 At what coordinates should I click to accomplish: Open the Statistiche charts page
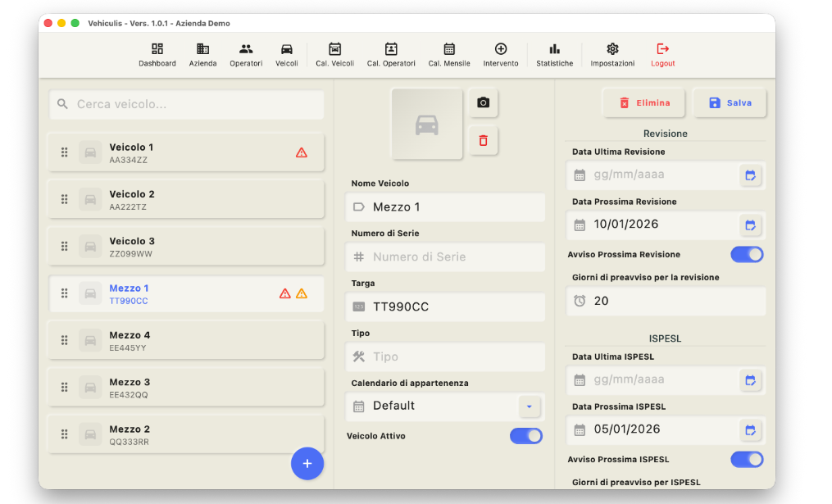tap(554, 55)
